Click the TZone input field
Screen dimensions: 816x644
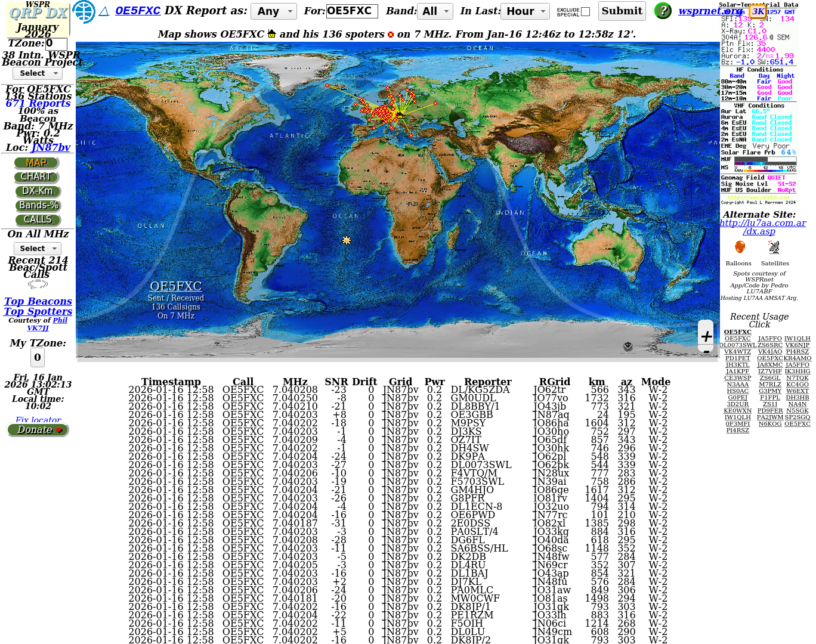[x=56, y=44]
